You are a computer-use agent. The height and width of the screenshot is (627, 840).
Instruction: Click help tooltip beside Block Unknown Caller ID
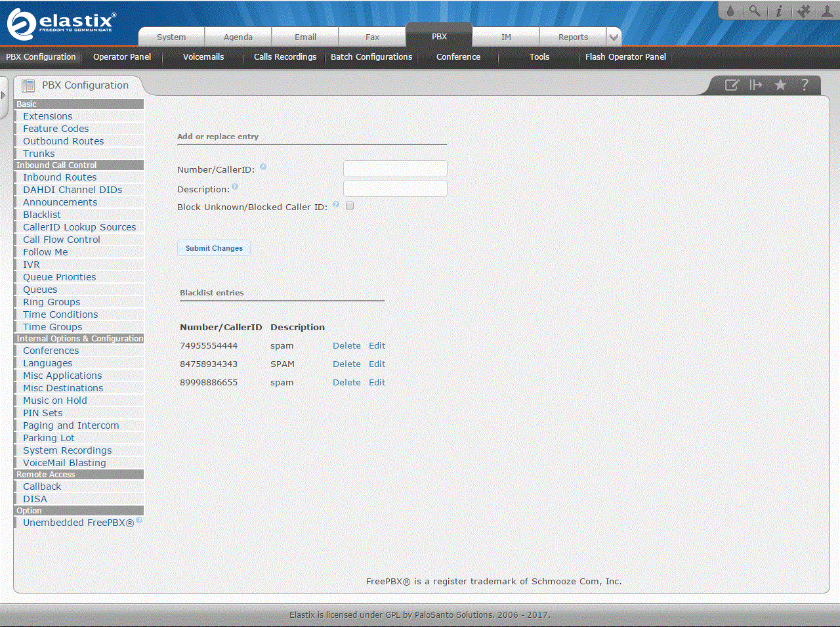point(336,204)
